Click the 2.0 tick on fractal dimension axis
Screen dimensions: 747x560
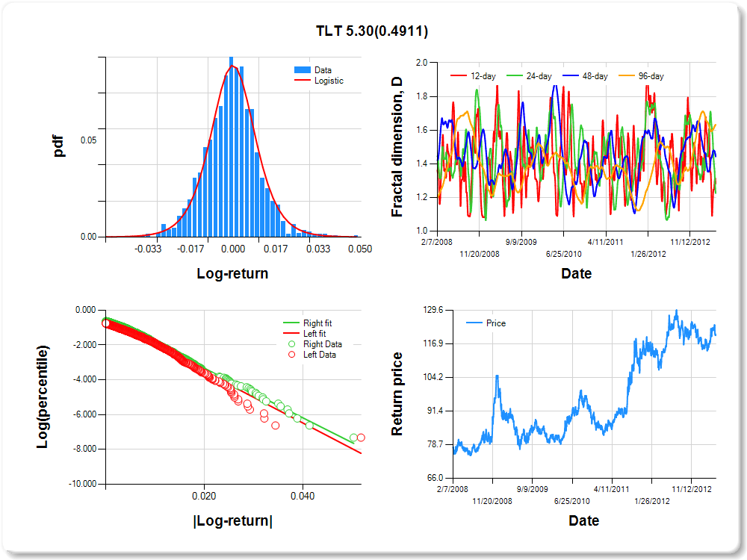coord(421,63)
